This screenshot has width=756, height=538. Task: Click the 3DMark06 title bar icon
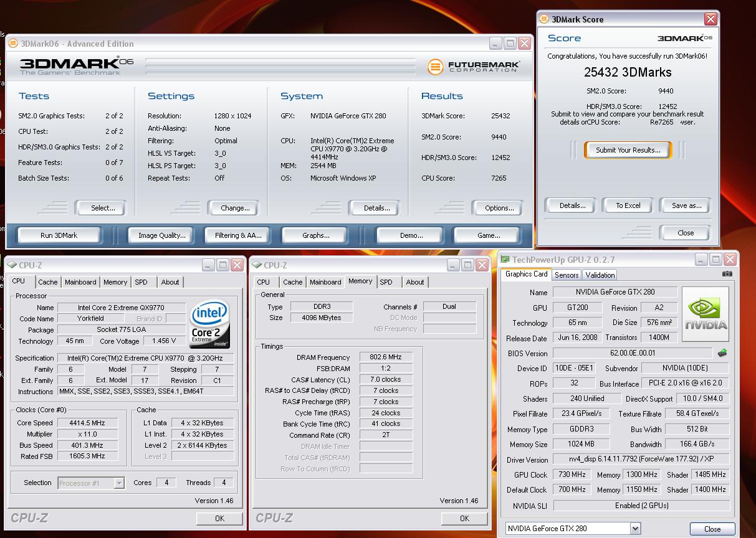point(13,44)
